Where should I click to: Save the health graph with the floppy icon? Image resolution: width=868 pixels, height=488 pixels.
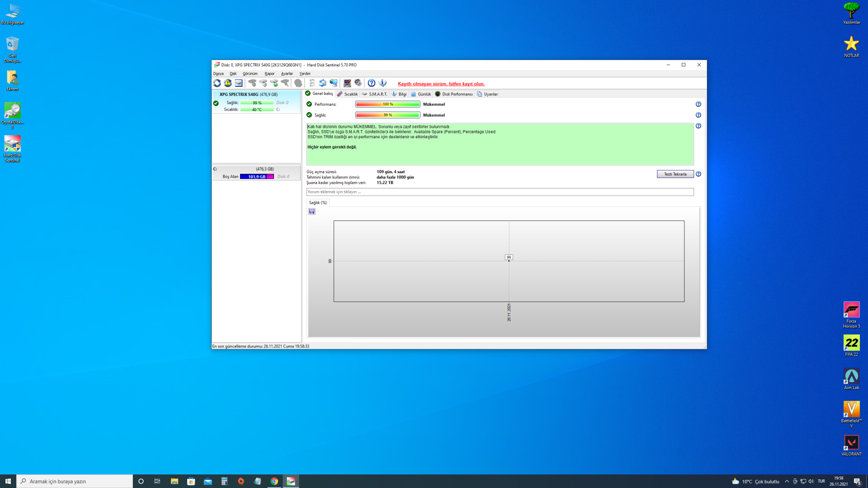312,211
